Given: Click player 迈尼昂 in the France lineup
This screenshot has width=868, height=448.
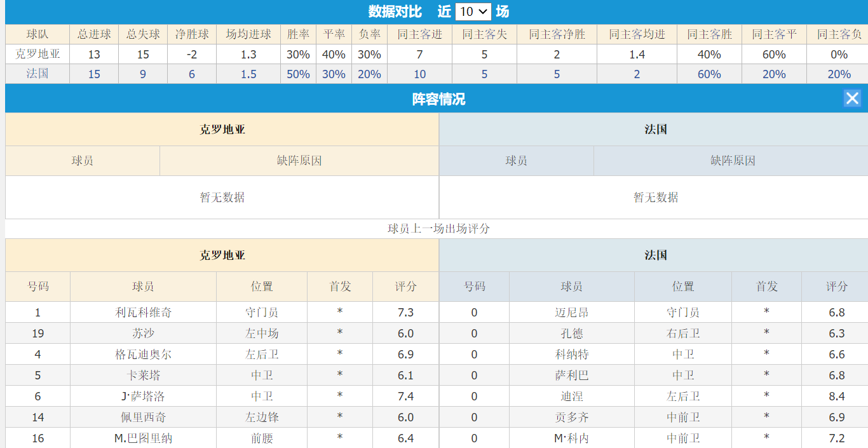Looking at the screenshot, I should point(570,312).
